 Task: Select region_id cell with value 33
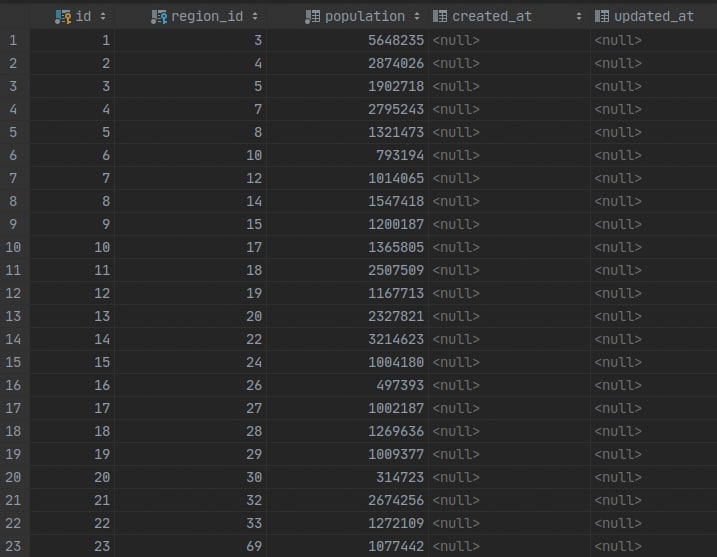[x=191, y=523]
